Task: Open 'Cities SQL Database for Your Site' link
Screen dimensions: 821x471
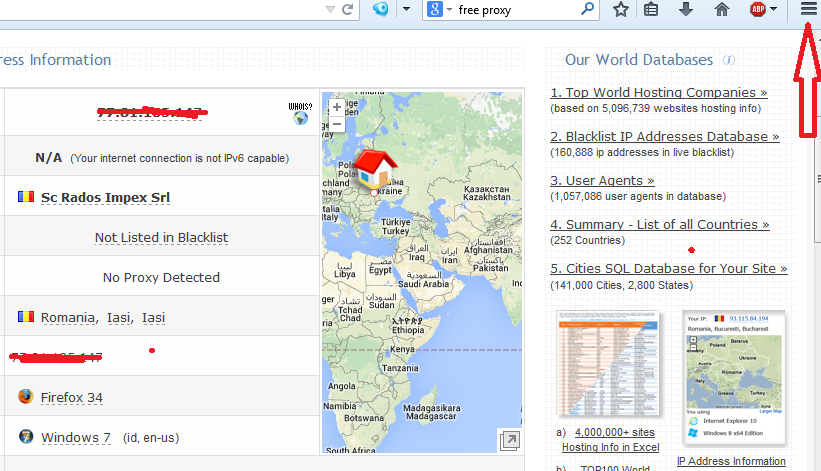Action: click(x=669, y=268)
